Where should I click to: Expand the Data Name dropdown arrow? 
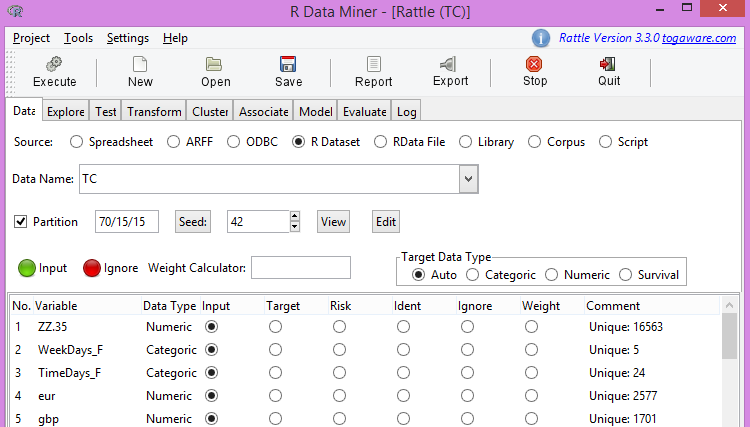pos(469,179)
